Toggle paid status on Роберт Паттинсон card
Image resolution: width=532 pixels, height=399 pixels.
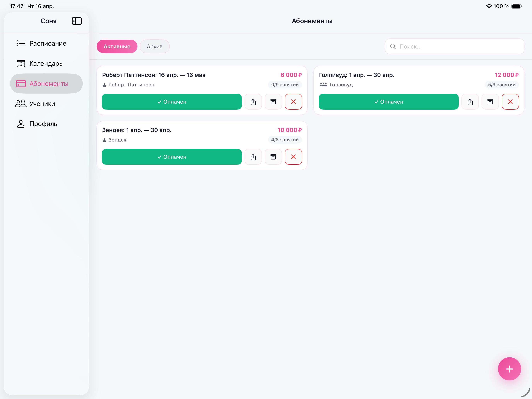[172, 102]
